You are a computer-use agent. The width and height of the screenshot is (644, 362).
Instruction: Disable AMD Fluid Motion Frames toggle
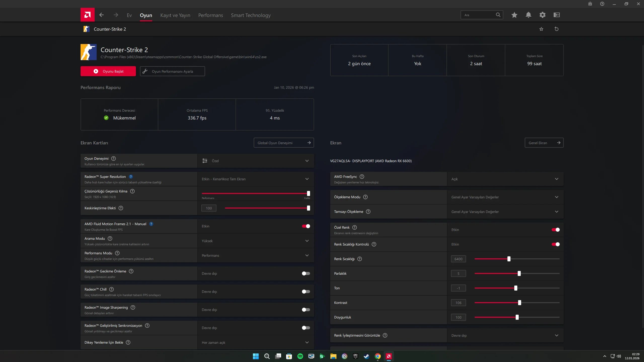(306, 226)
